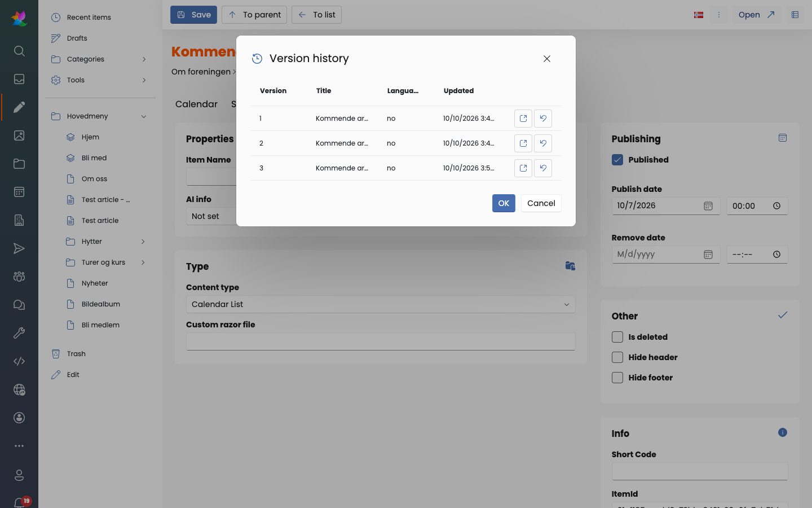
Task: Open the wrench tools sidebar icon
Action: click(x=19, y=333)
